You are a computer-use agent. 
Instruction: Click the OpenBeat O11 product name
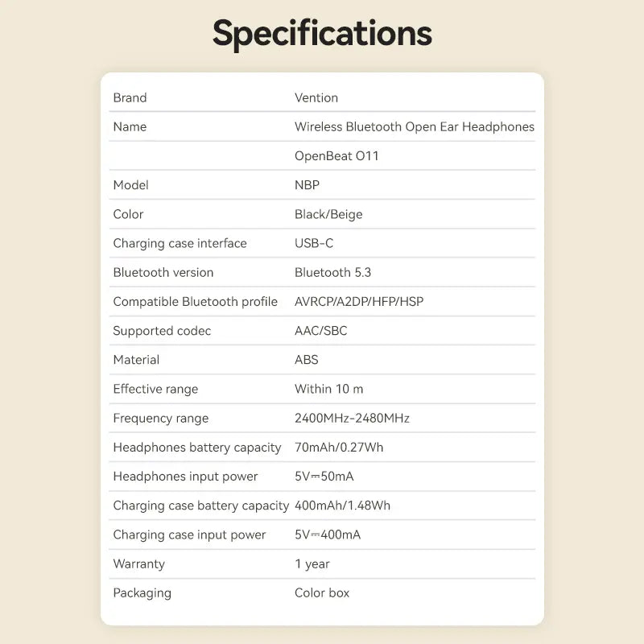[x=336, y=156]
